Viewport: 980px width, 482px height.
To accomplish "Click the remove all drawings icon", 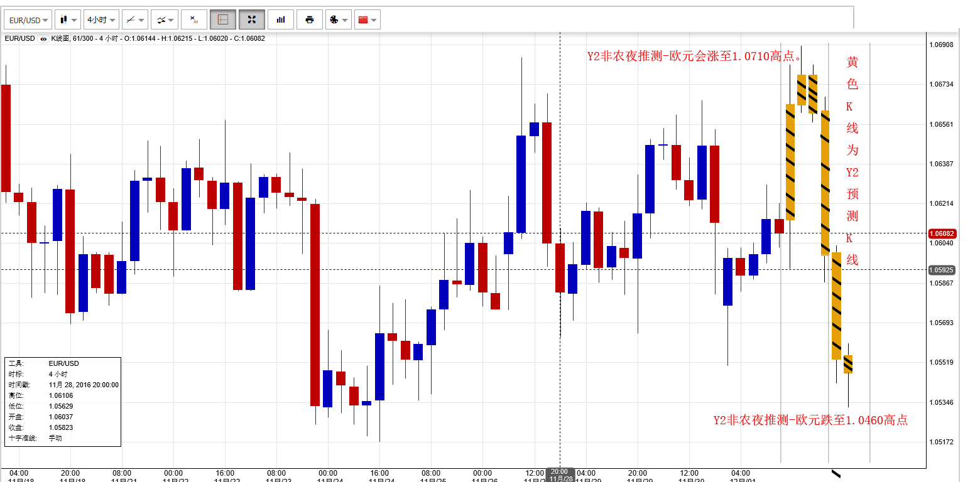I will pyautogui.click(x=194, y=19).
